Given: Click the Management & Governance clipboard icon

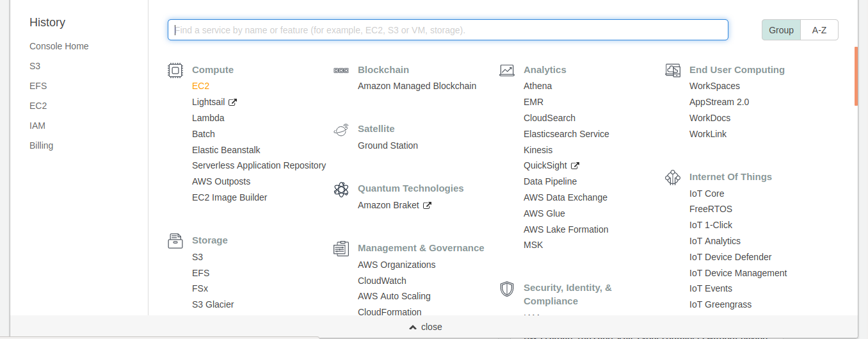Looking at the screenshot, I should 341,249.
